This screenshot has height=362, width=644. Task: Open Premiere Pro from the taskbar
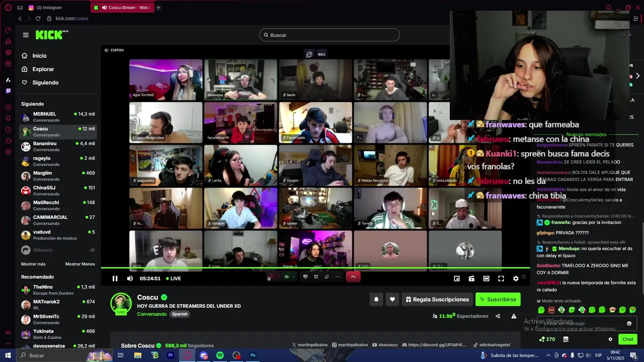(171, 355)
